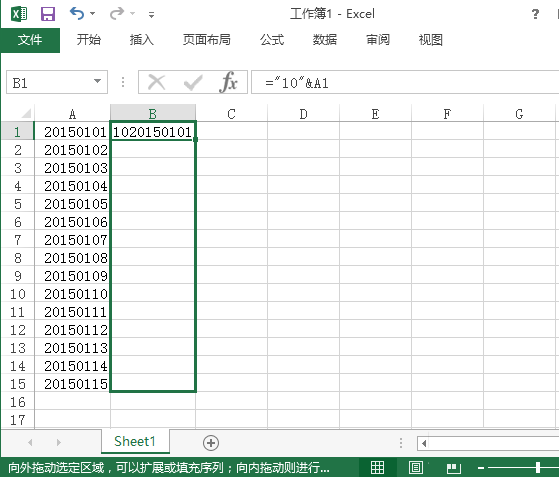Go to the previous sheet tab arrow
Screen dimensions: 559x477
30,442
